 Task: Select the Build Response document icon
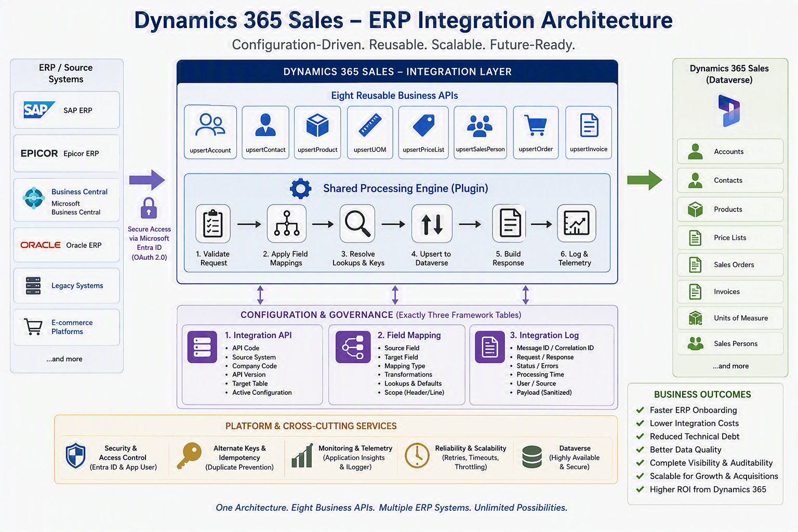(x=510, y=224)
